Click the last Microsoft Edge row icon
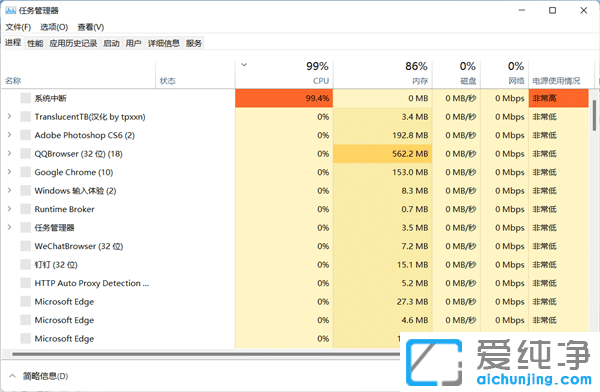 click(26, 338)
